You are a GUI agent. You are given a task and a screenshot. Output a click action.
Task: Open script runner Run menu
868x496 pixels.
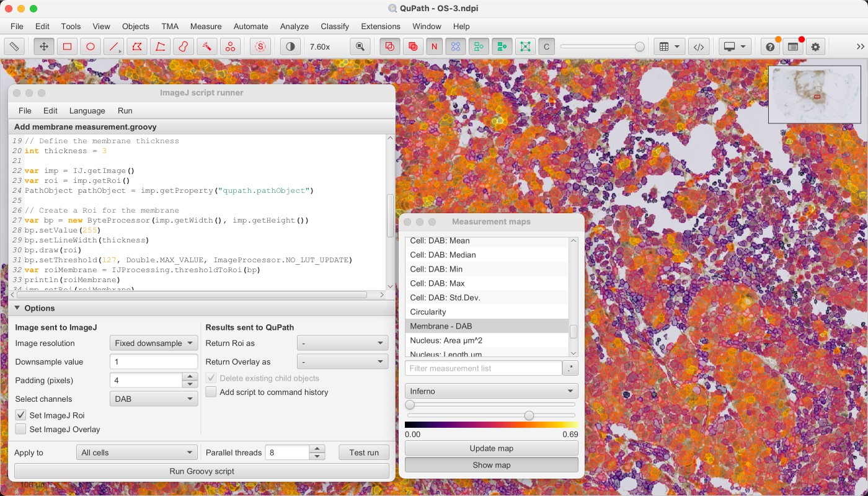click(125, 110)
